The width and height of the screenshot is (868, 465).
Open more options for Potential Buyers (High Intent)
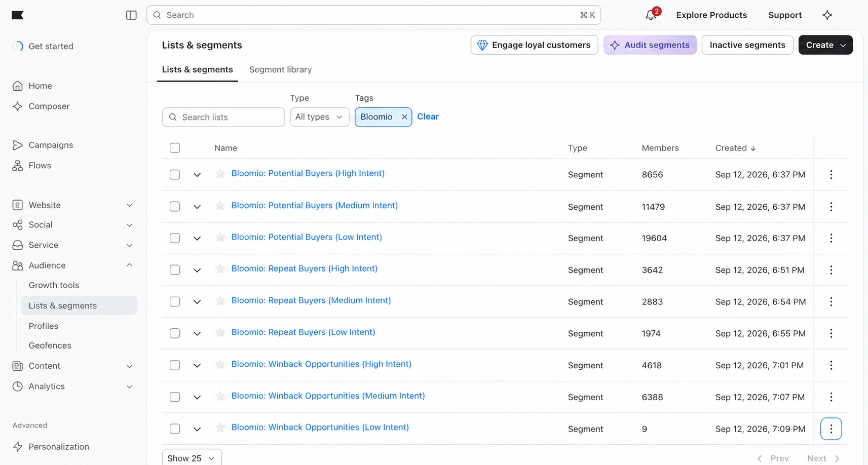click(x=831, y=175)
